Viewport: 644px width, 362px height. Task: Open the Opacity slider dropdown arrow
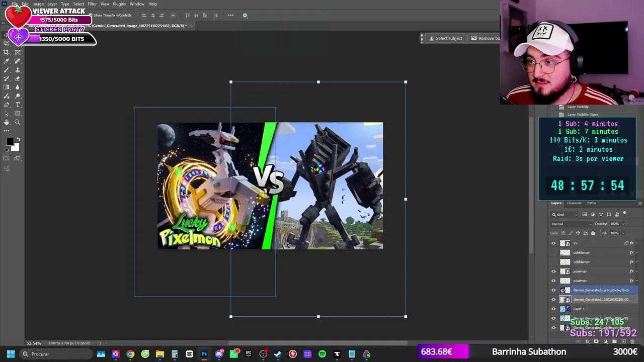[x=623, y=224]
